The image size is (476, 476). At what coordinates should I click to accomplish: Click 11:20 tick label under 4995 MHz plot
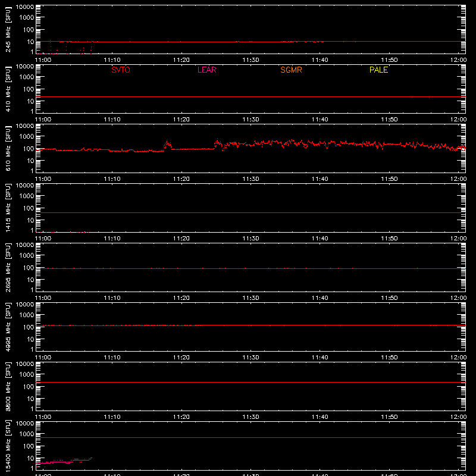click(181, 358)
